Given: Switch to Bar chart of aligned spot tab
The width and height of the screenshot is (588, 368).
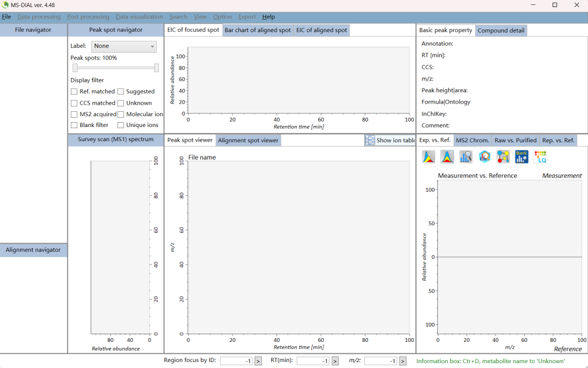Looking at the screenshot, I should click(x=258, y=31).
